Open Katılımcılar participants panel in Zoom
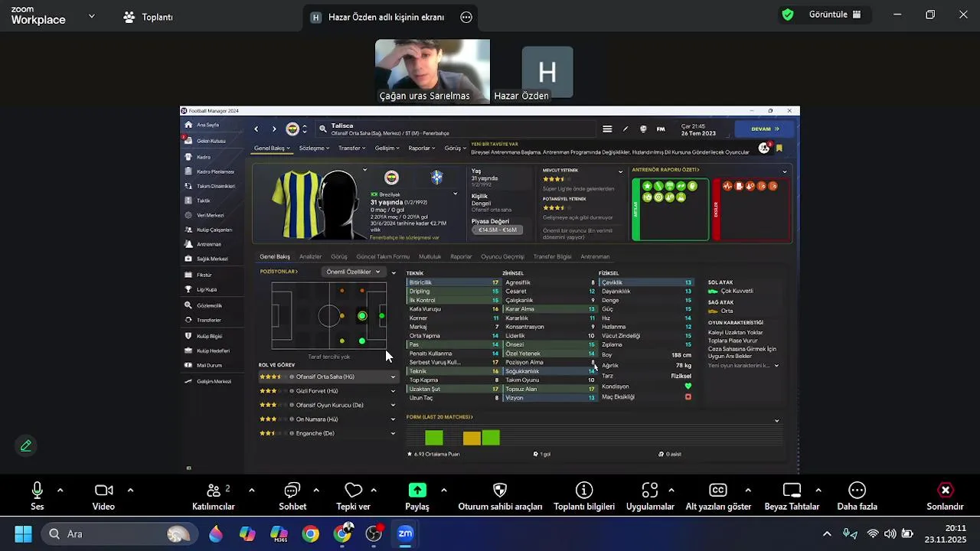 coord(213,496)
